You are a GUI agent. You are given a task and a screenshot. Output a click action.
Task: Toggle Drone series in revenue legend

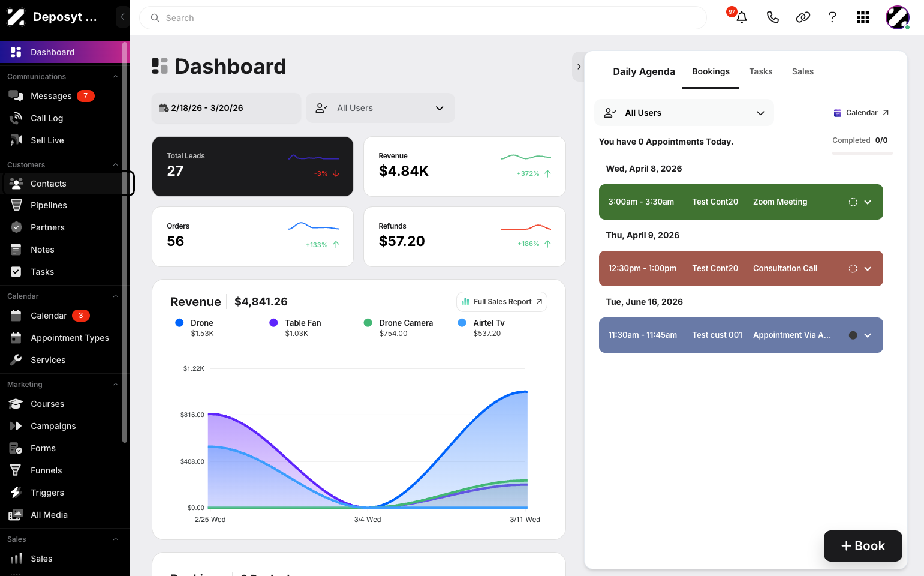click(x=179, y=323)
